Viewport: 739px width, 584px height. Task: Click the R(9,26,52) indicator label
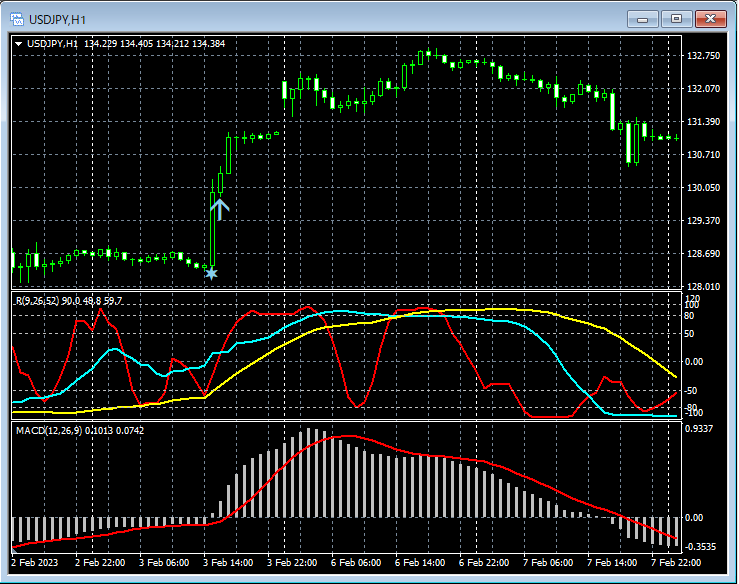[37, 300]
